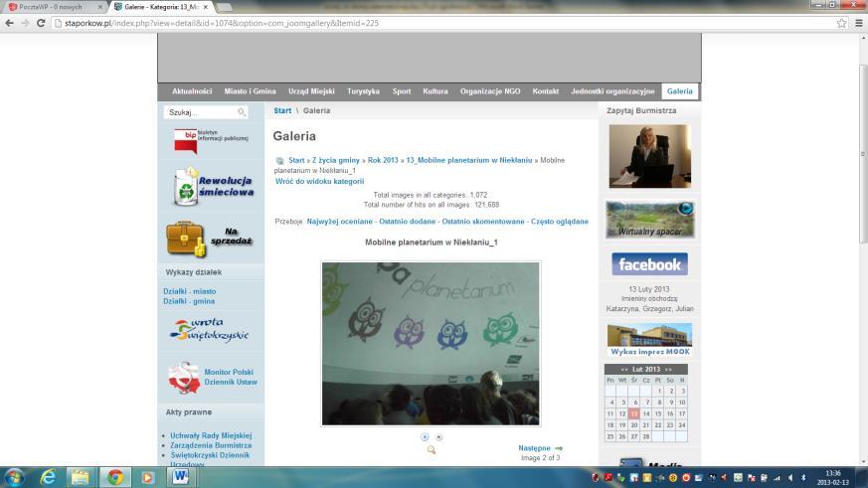Click the search magnifier icon
This screenshot has height=488, width=868.
(x=242, y=112)
